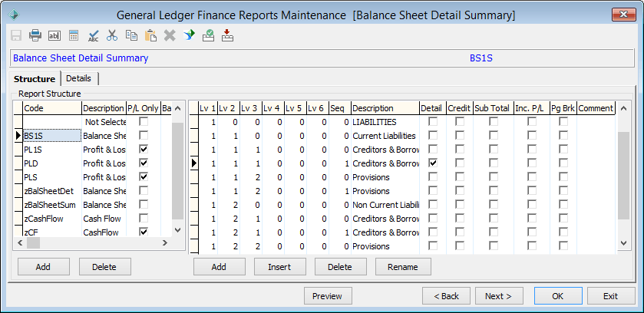Toggle P/L Only for PLD row
The image size is (644, 313).
(x=144, y=163)
